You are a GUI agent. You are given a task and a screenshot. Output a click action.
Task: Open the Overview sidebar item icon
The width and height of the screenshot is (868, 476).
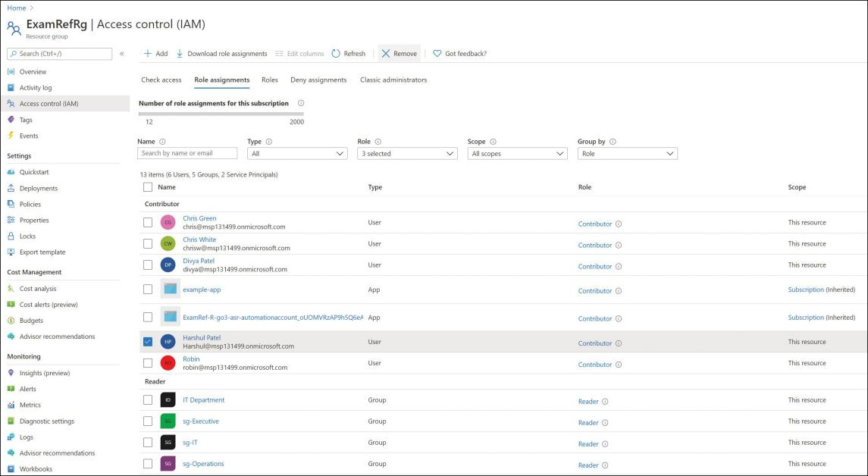click(x=11, y=72)
